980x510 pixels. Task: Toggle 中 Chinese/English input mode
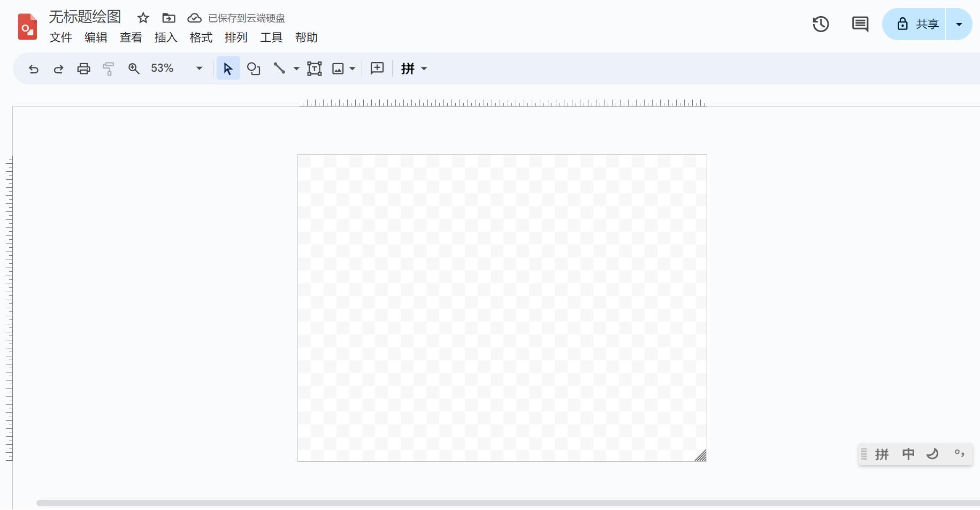tap(908, 454)
